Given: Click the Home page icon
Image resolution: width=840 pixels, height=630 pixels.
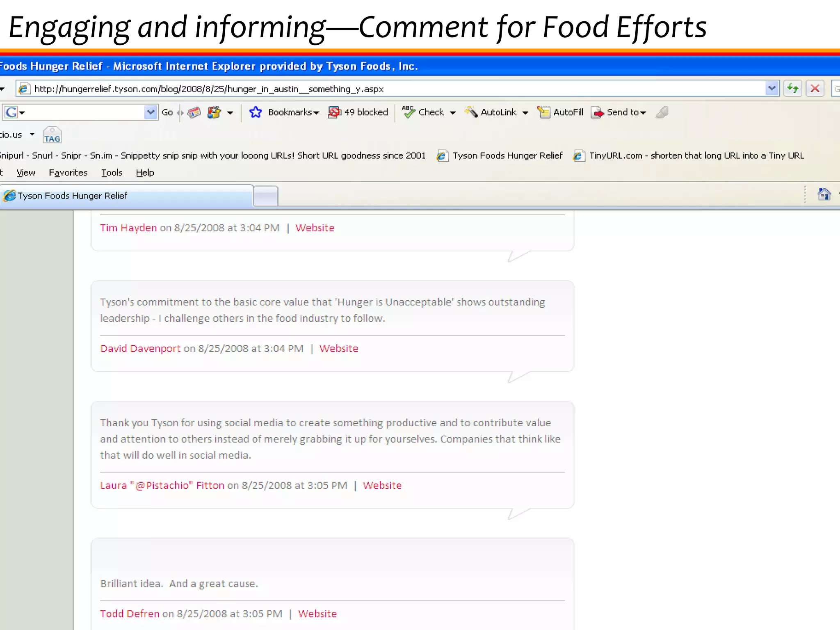Looking at the screenshot, I should tap(824, 194).
